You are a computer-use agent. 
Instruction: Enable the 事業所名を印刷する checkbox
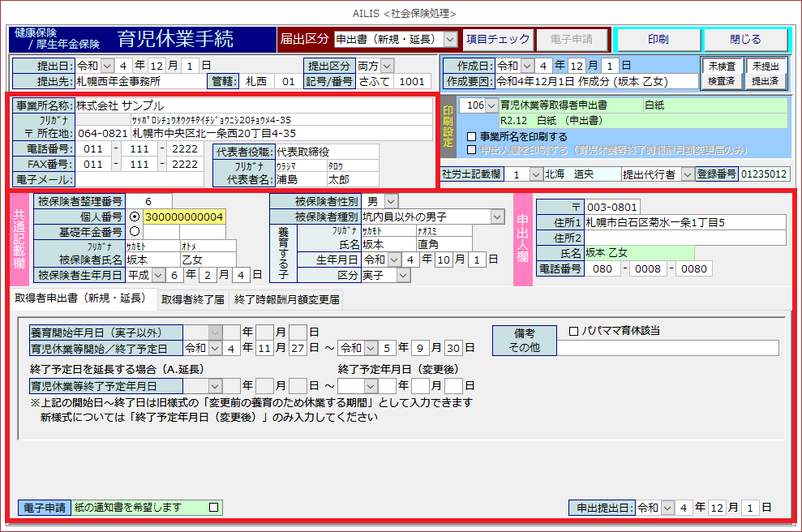(x=472, y=136)
